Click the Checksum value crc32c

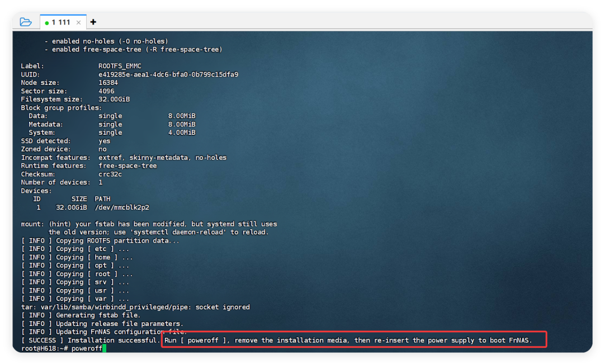pyautogui.click(x=110, y=174)
